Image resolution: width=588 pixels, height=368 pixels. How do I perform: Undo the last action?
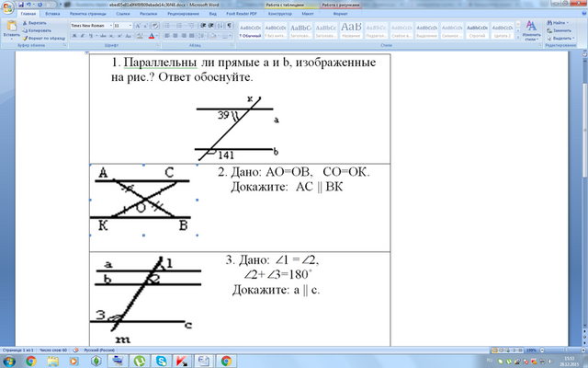(28, 5)
